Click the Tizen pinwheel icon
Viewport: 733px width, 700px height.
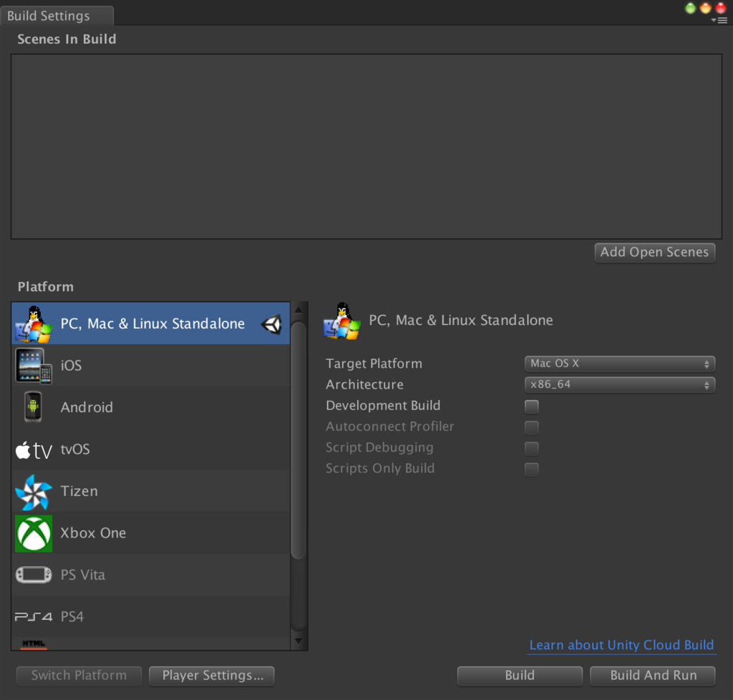pos(33,492)
